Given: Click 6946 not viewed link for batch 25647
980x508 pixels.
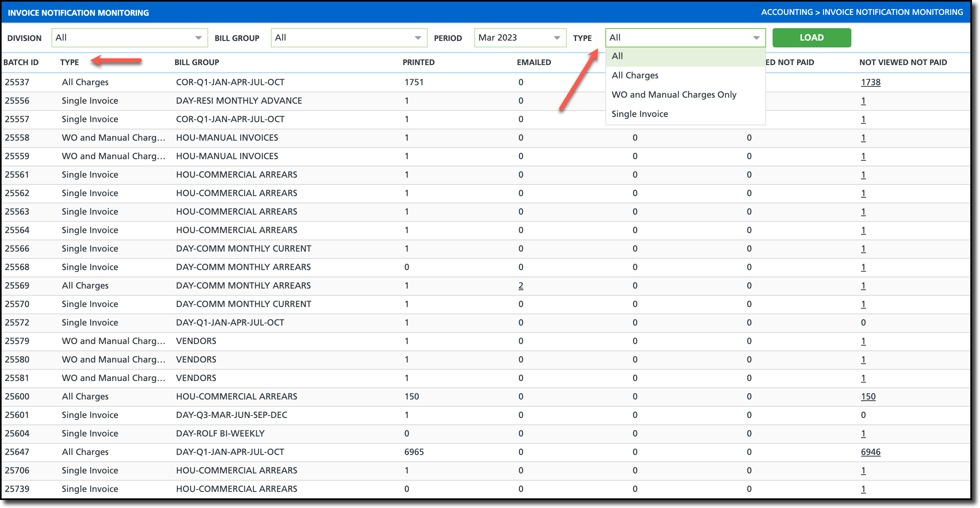Looking at the screenshot, I should pos(870,452).
